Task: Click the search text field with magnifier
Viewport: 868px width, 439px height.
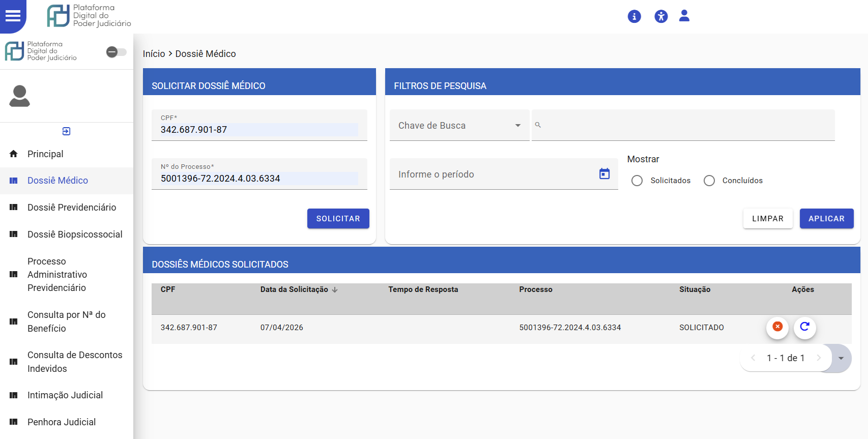Action: tap(683, 125)
